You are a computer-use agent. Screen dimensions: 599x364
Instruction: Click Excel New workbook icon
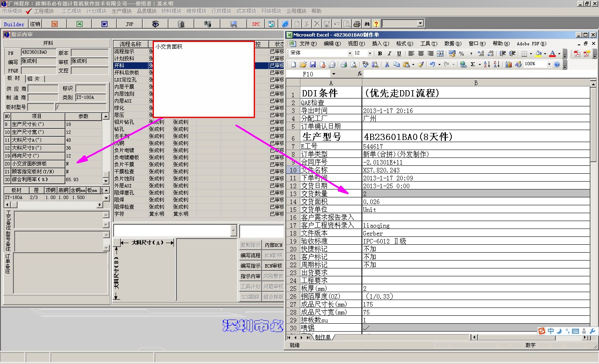pyautogui.click(x=294, y=64)
